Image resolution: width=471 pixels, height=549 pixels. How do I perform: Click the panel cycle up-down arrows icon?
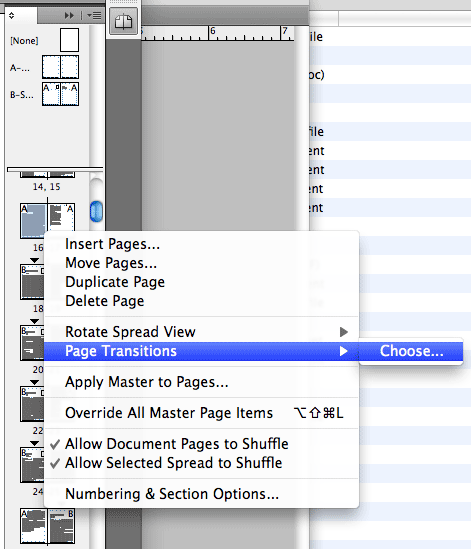click(12, 15)
